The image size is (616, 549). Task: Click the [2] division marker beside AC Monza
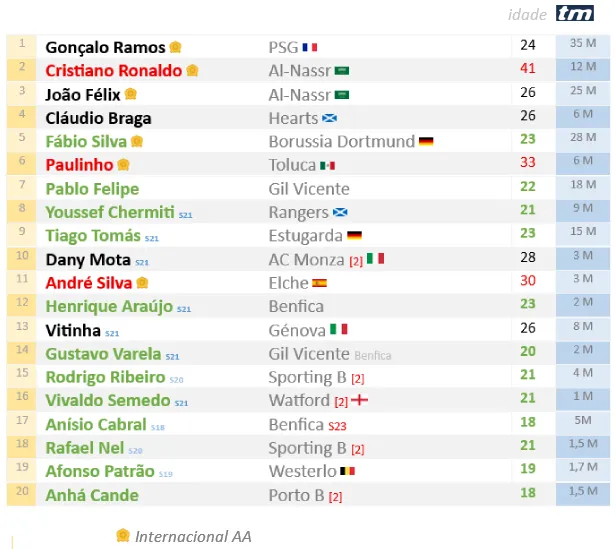point(356,261)
